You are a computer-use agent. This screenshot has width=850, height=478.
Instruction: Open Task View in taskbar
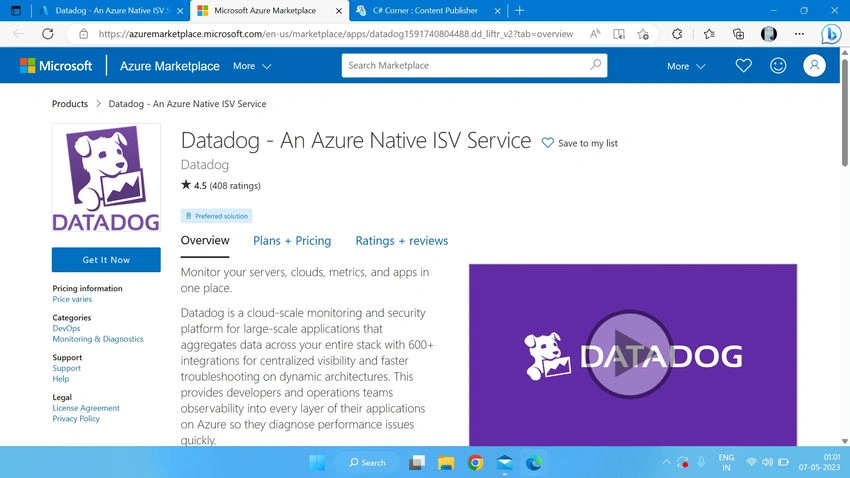417,462
